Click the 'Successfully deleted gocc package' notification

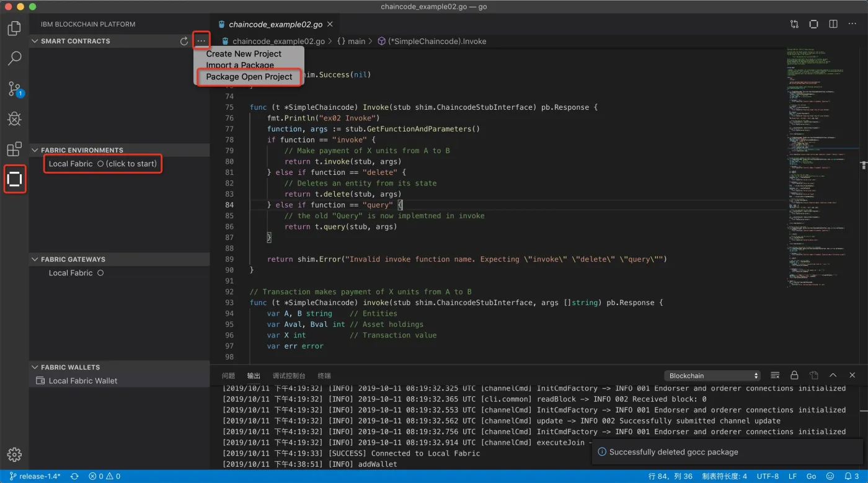[727, 452]
